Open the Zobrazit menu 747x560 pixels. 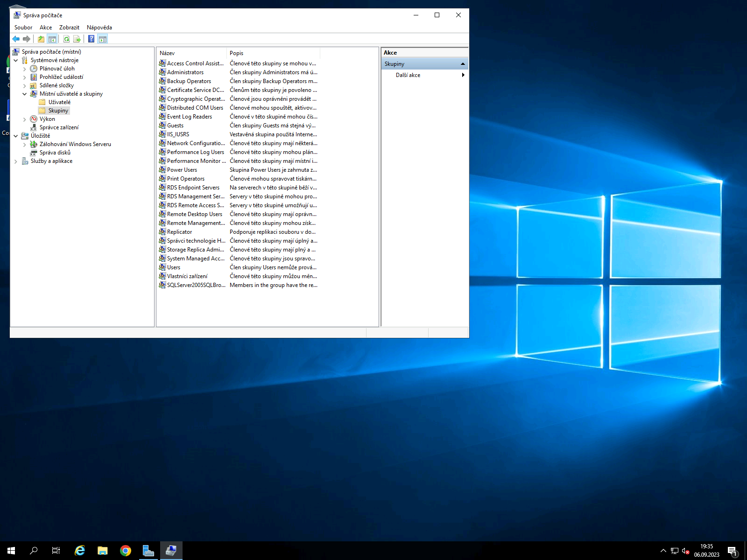click(69, 28)
